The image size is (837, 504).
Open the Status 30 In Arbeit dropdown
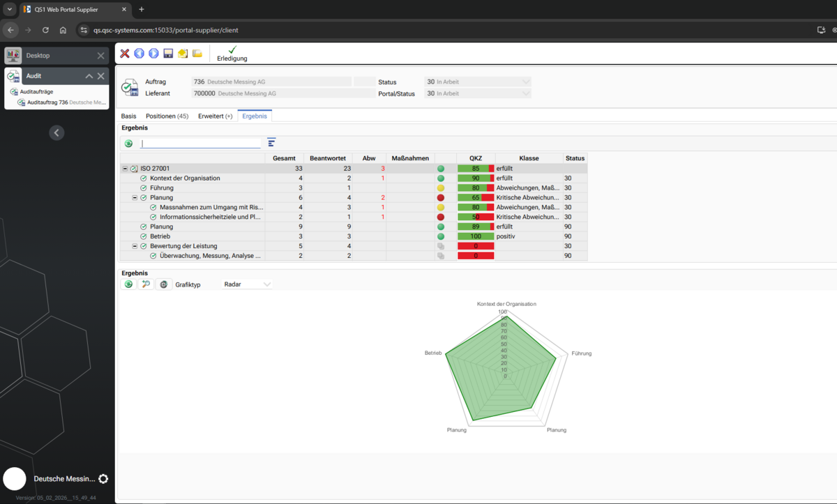[x=478, y=82]
